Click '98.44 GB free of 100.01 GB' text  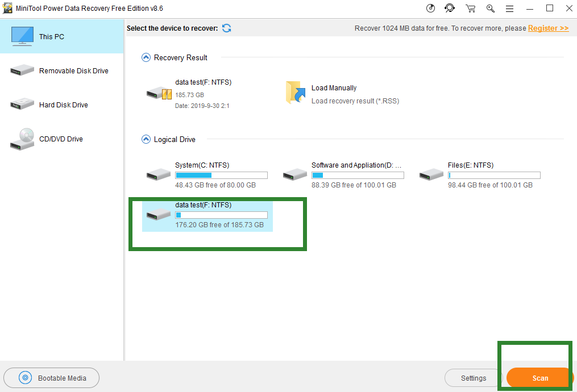pyautogui.click(x=490, y=185)
